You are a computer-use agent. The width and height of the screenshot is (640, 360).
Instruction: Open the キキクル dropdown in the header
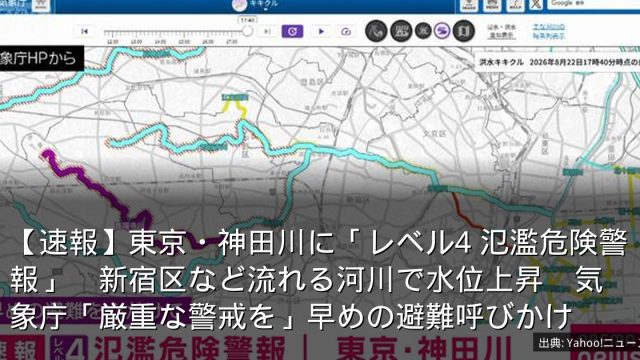tap(256, 4)
